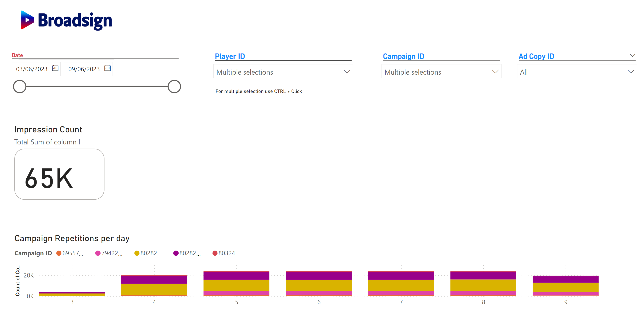Screen dimensions: 644x323
Task: Click left handle of date slider
Action: [20, 87]
